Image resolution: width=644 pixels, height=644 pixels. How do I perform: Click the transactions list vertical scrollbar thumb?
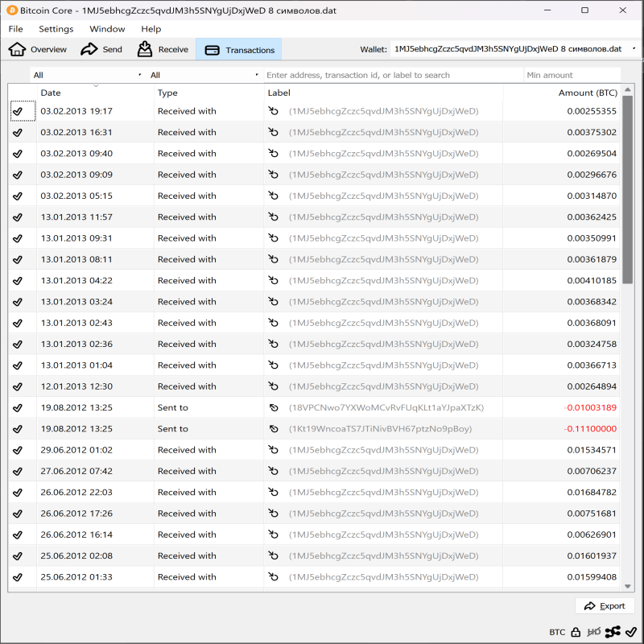coord(627,189)
